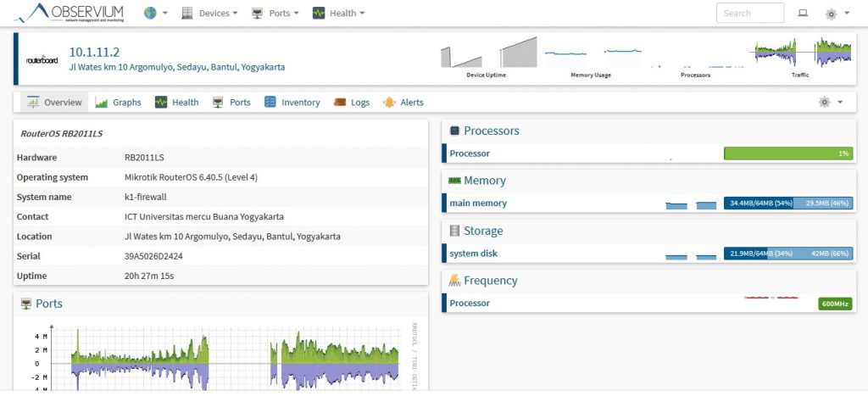868x396 pixels.
Task: Switch to the Inventory tab
Action: (x=292, y=103)
